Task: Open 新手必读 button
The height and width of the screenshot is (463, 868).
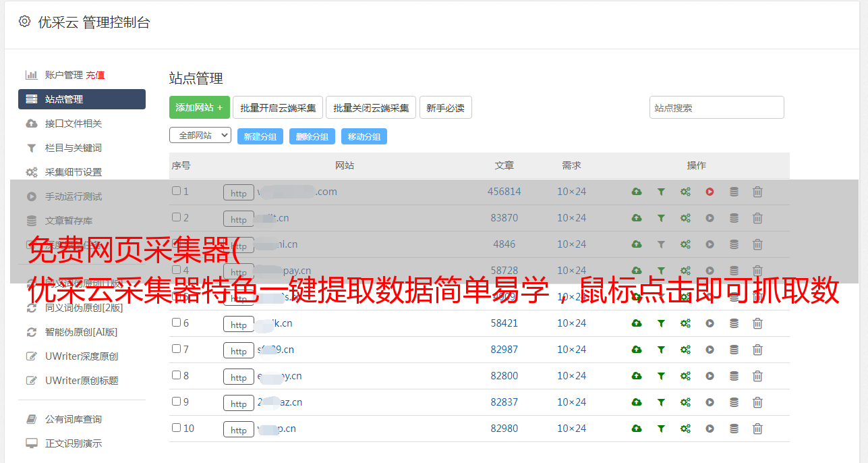Action: point(446,107)
